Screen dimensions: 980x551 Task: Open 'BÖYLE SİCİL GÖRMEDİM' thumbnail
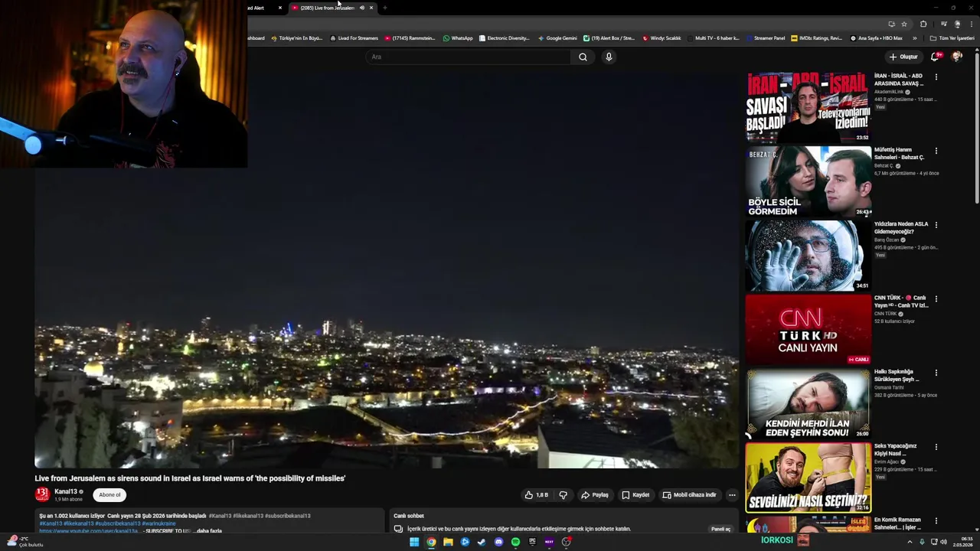(808, 181)
